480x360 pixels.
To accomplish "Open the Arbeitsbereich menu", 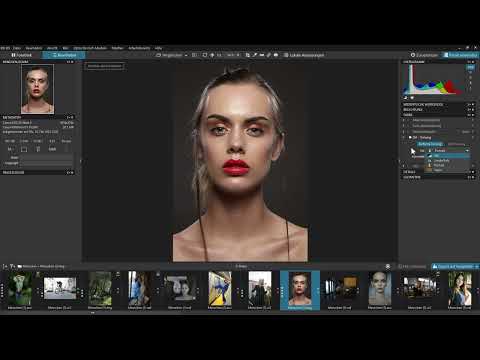I will click(x=139, y=48).
